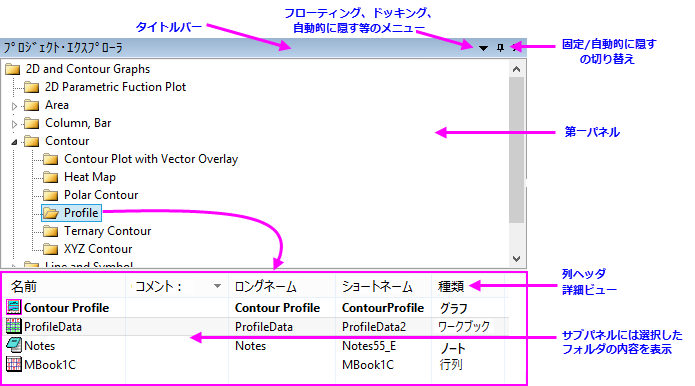Select the XYZ Contour tree label
This screenshot has height=386, width=695.
coord(98,249)
